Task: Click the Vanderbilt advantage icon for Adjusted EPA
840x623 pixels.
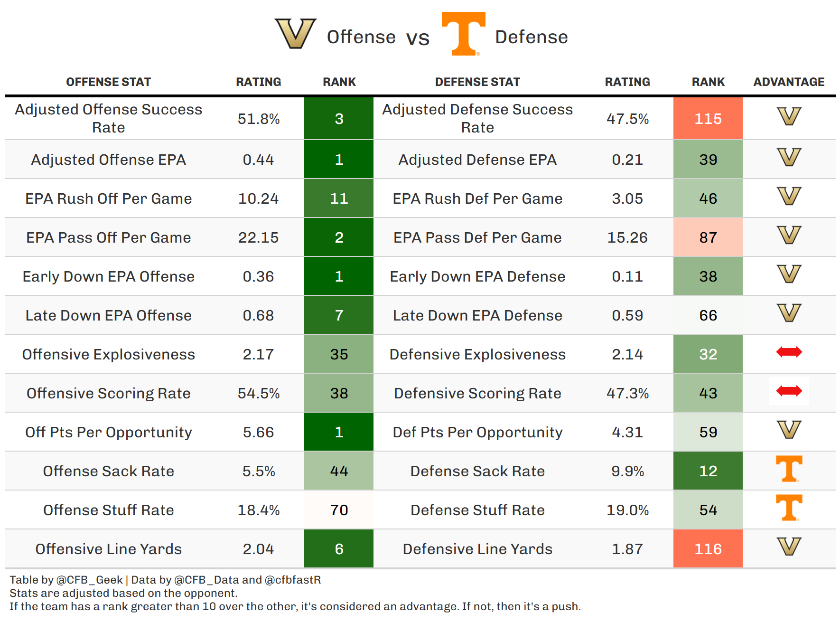Action: pos(789,157)
